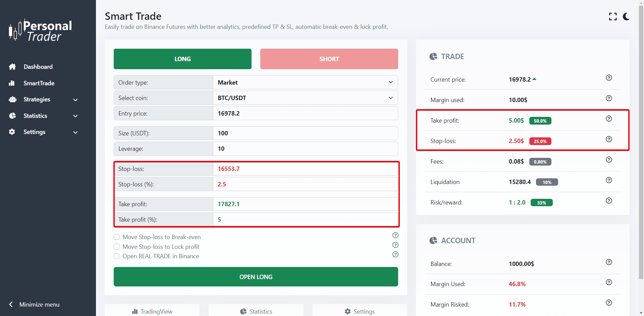Switch to dark mode moon icon

(x=626, y=17)
